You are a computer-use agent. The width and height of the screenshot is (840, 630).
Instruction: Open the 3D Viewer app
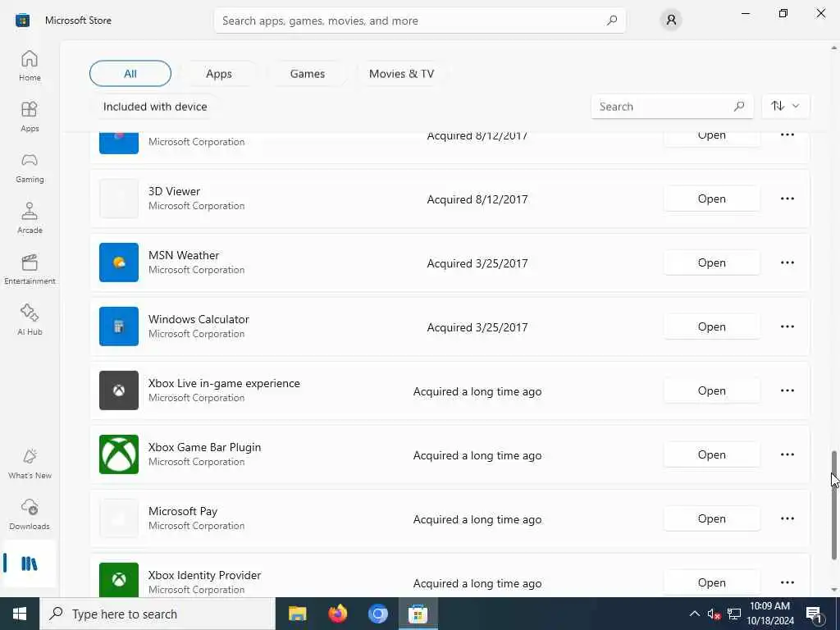(x=711, y=199)
